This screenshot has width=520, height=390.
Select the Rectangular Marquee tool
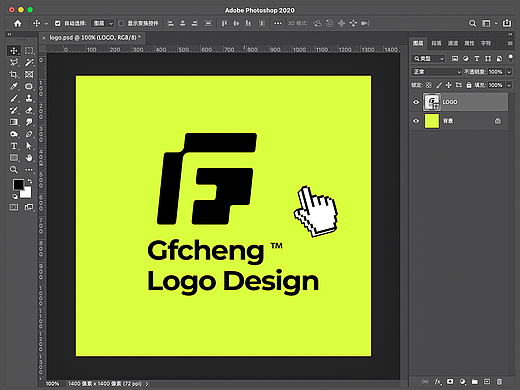29,51
